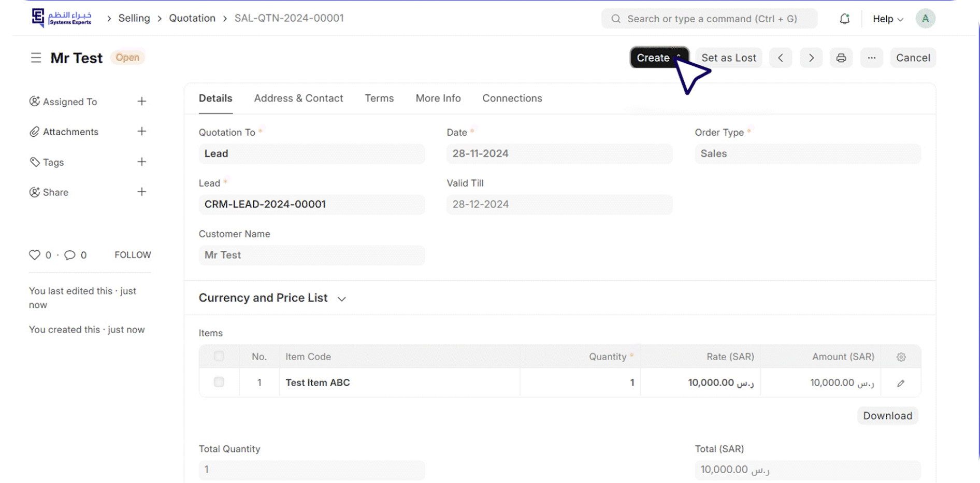Viewport: 980px width, 483px height.
Task: Switch to Address & Contact tab
Action: coord(298,98)
